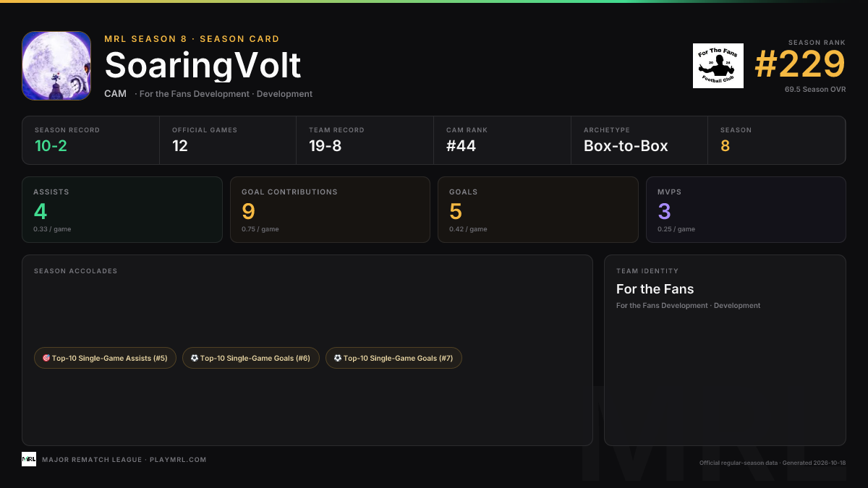Select the Top-10 Single-Game Goals (#6) badge
This screenshot has width=868, height=488.
tap(251, 358)
